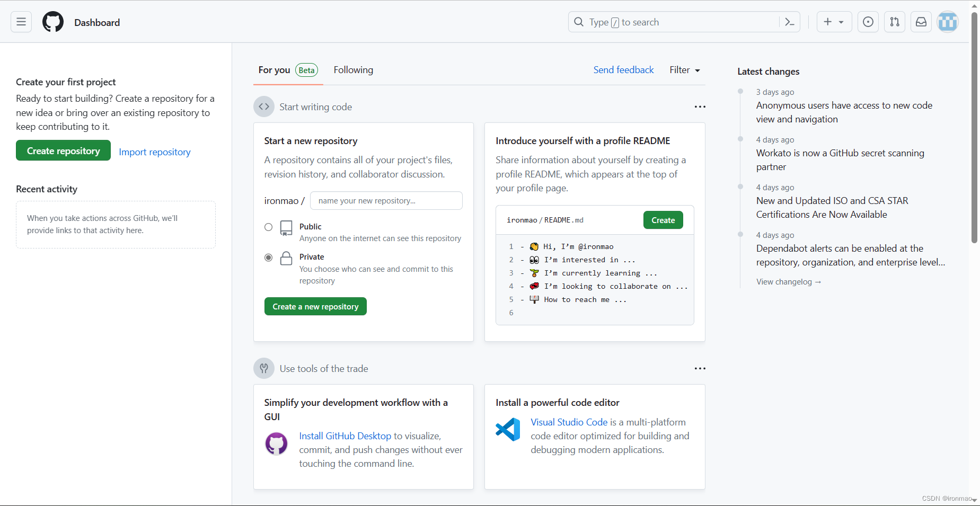The width and height of the screenshot is (980, 506).
Task: Open the Start writing code options menu
Action: (x=700, y=106)
